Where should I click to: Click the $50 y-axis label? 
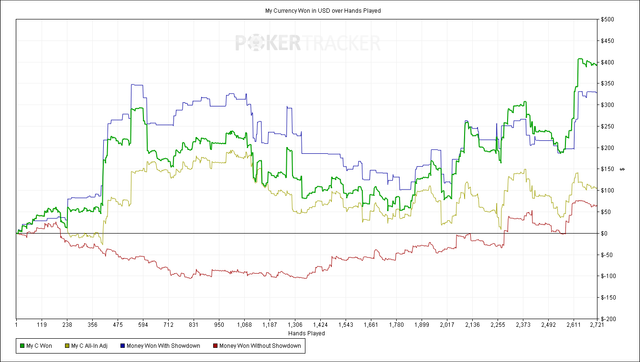click(606, 212)
